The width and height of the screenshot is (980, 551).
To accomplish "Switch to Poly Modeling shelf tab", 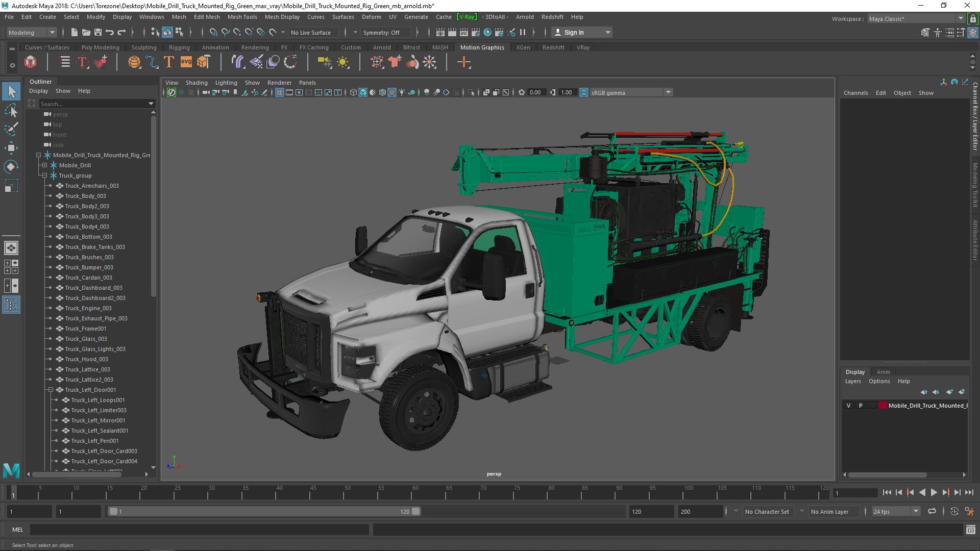I will coord(100,47).
